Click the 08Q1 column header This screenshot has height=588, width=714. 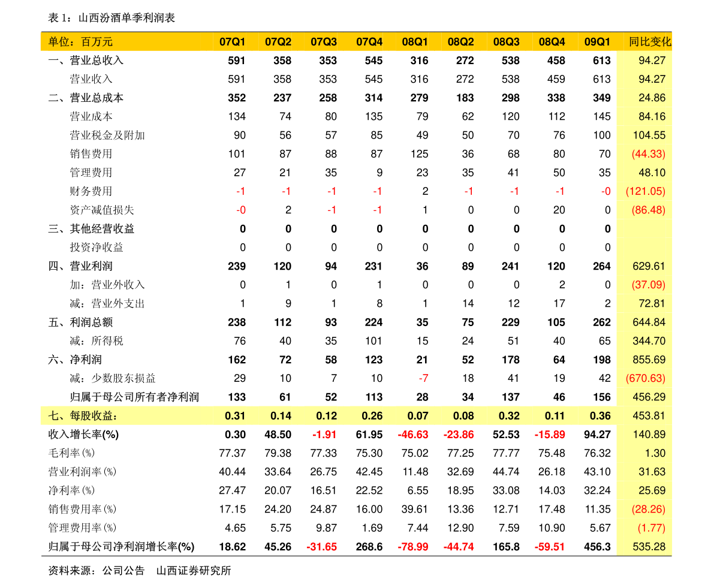click(415, 42)
